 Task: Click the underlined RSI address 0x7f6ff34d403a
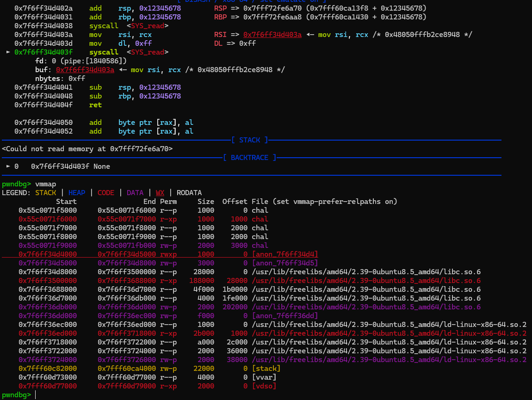[x=272, y=35]
